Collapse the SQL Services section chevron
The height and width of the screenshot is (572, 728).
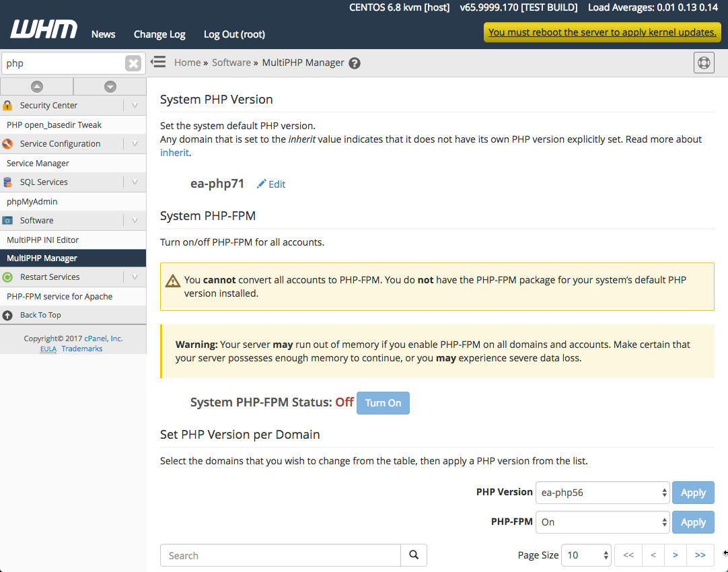coord(135,182)
